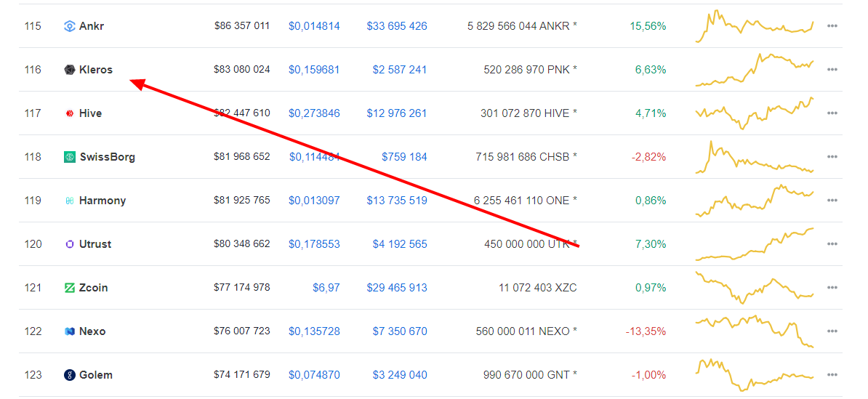The height and width of the screenshot is (399, 868).
Task: Open the Ankr coin page link
Action: 92,26
